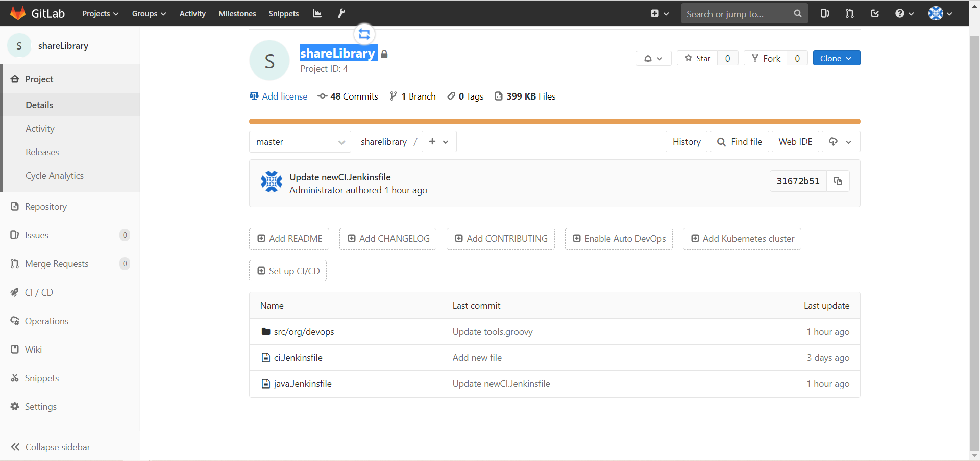Click the Search or jump to field
Viewport: 980px width, 461px height.
[745, 14]
